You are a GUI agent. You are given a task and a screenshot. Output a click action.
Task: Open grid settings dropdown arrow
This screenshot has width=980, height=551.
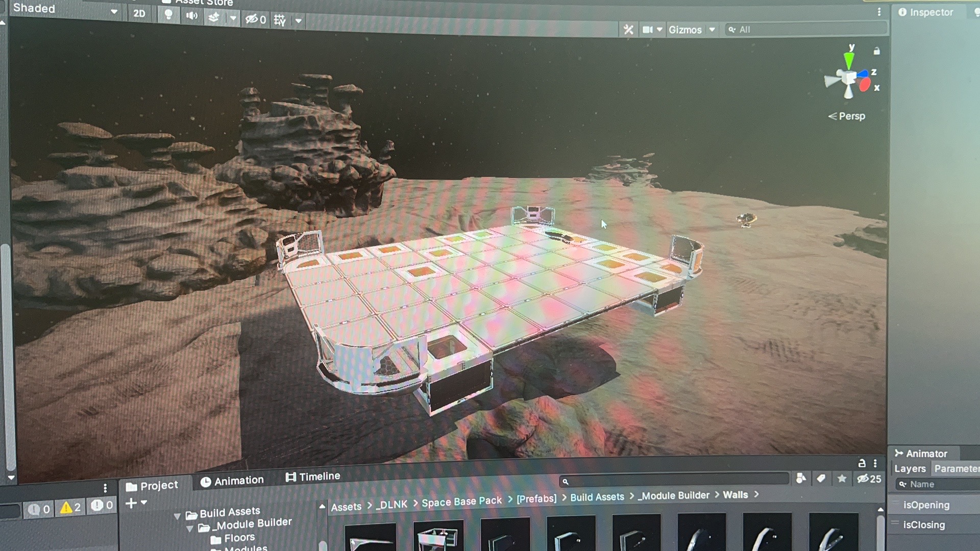click(299, 21)
